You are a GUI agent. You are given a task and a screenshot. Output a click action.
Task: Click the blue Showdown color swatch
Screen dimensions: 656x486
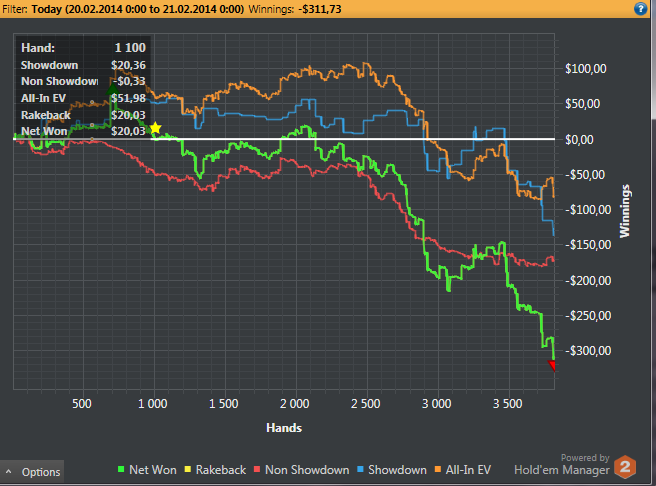360,469
